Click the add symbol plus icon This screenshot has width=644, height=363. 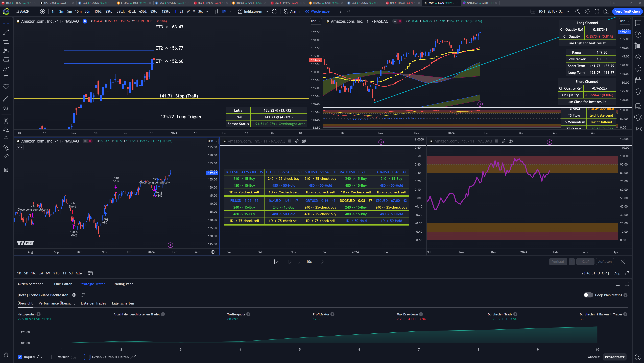coord(42,11)
